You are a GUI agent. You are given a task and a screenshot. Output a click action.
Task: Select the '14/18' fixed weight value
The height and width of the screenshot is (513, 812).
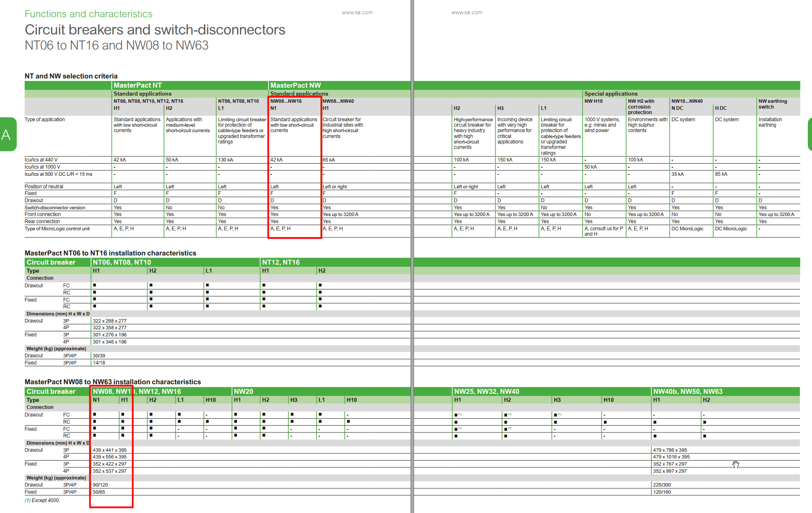pyautogui.click(x=99, y=363)
